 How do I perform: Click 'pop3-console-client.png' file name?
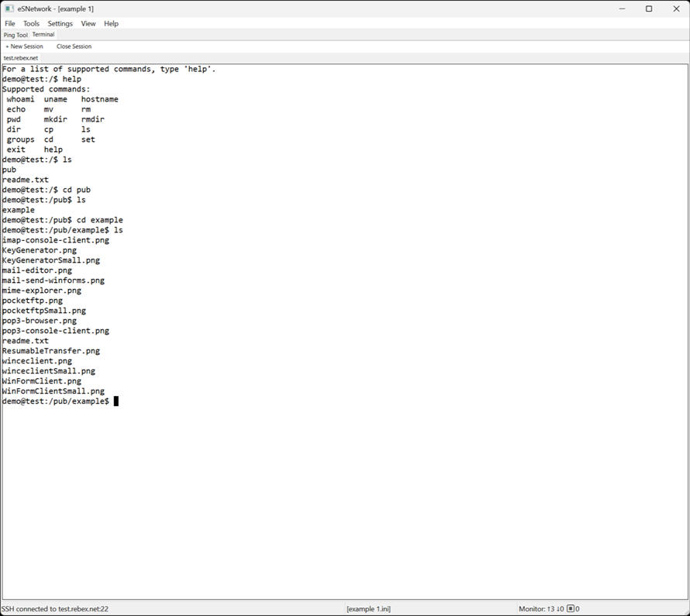point(56,331)
